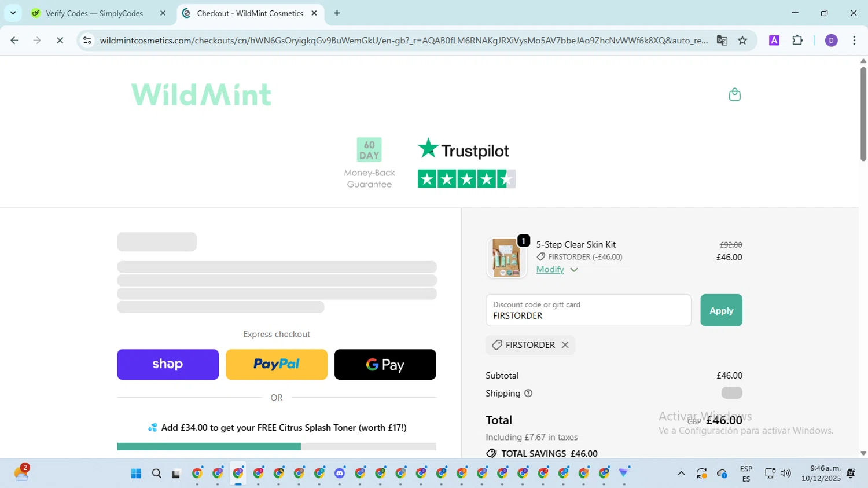Close the Checkout - WildMint Cosmetics tab

(x=314, y=13)
